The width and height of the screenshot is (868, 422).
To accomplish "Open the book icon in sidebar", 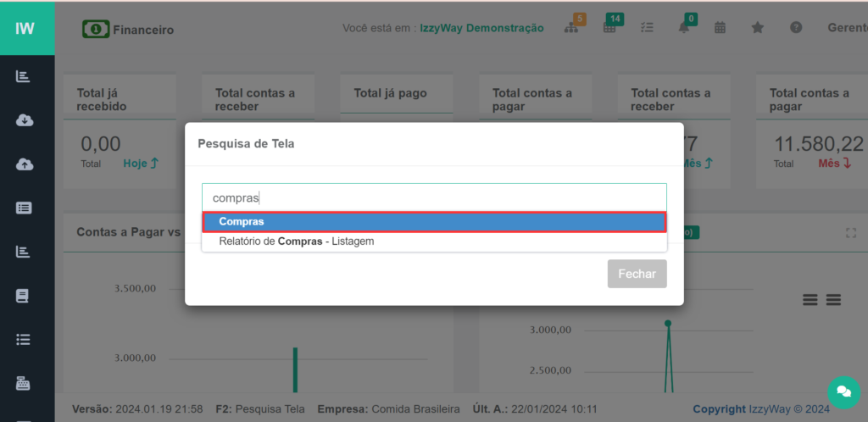I will pyautogui.click(x=25, y=296).
